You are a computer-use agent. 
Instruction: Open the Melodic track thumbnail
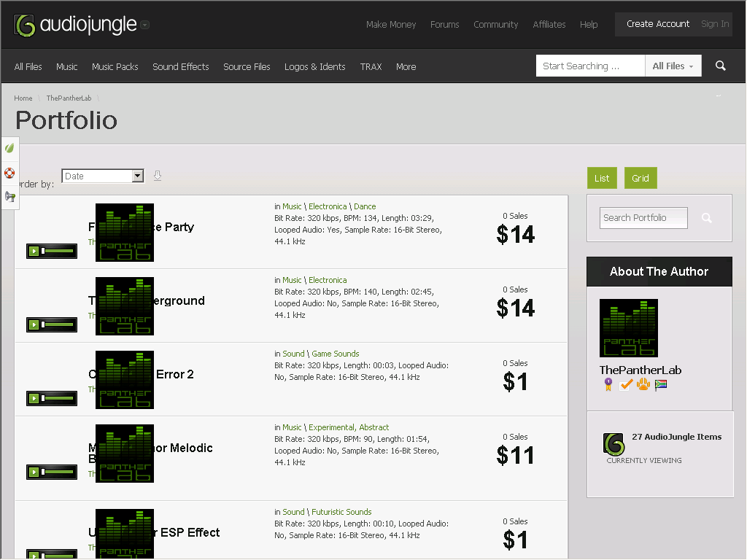coord(124,454)
